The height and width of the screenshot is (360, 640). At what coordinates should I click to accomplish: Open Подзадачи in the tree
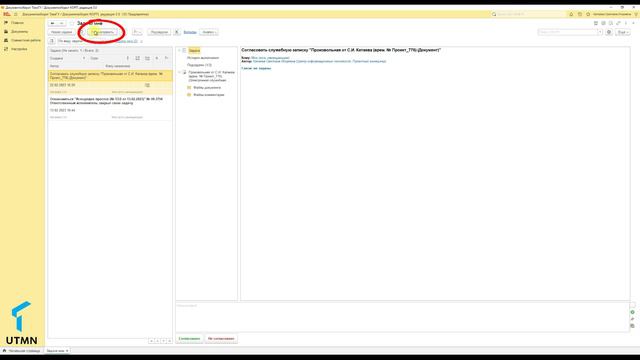(199, 65)
